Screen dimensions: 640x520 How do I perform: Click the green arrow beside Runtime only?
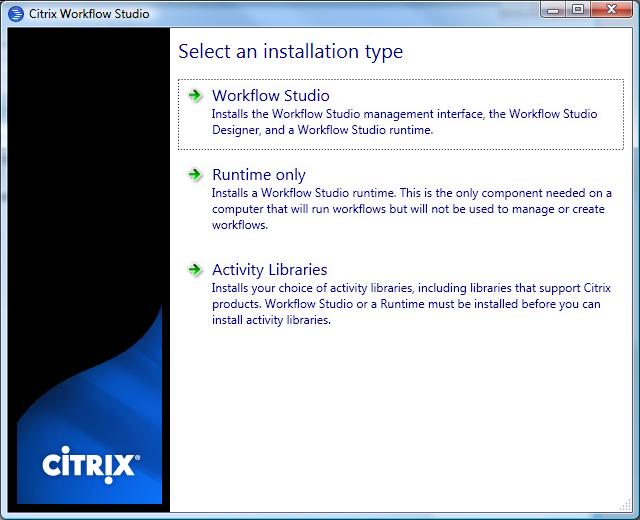[195, 175]
